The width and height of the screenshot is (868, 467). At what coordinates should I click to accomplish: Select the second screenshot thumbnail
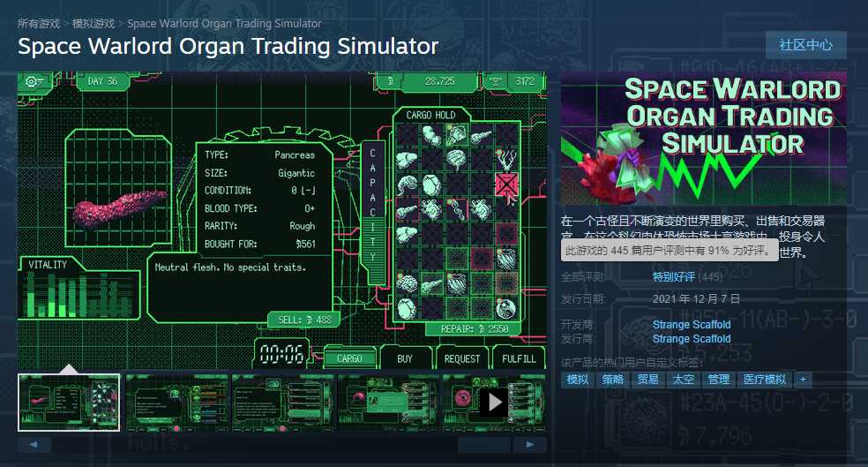(x=176, y=403)
